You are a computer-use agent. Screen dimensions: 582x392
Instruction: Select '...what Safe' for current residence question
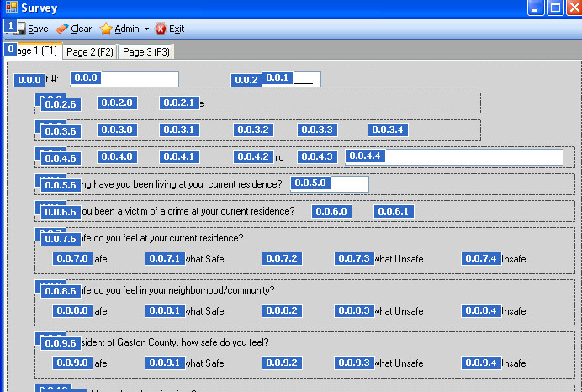point(185,259)
